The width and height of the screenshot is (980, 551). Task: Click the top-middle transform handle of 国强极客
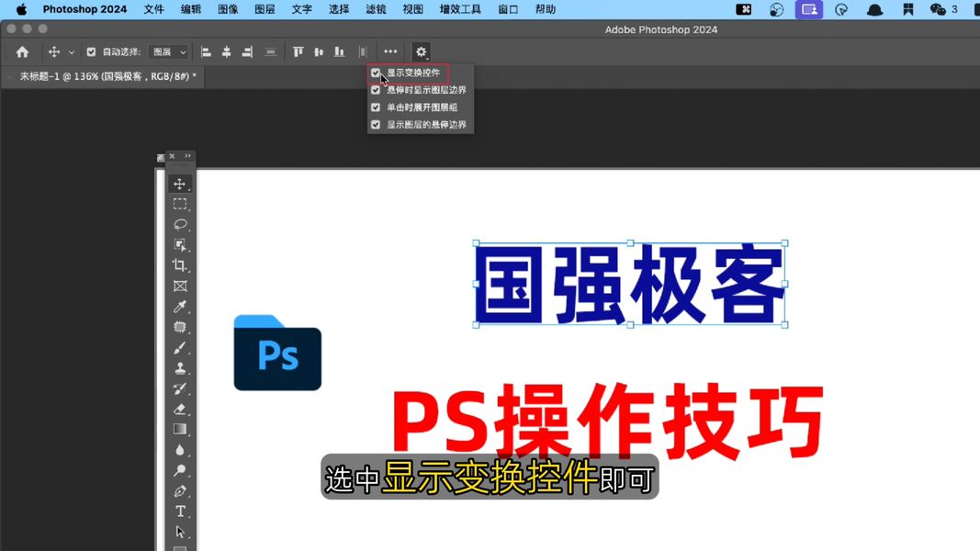(630, 243)
